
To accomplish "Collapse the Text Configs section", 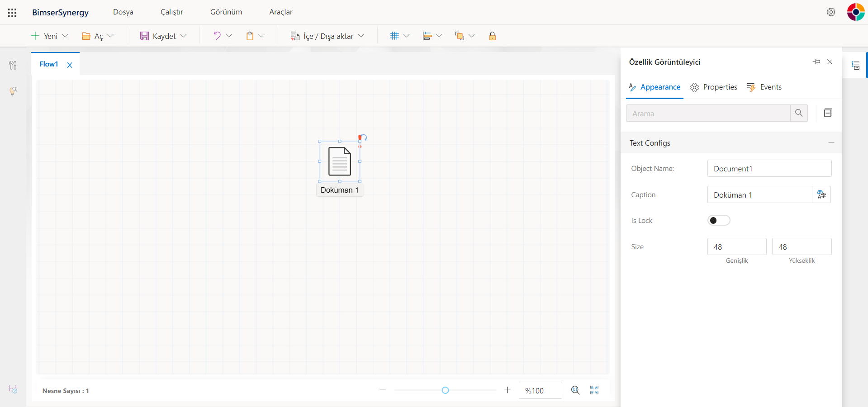I will click(x=831, y=143).
